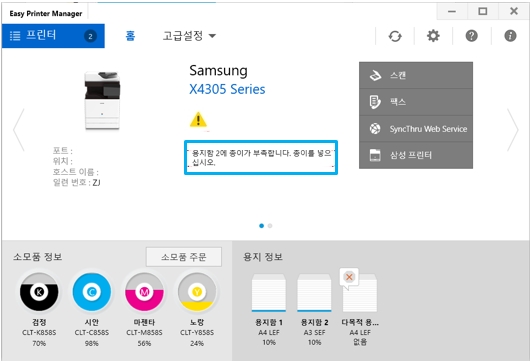Open the help question mark icon
Screen dimensions: 531x362
tap(471, 36)
